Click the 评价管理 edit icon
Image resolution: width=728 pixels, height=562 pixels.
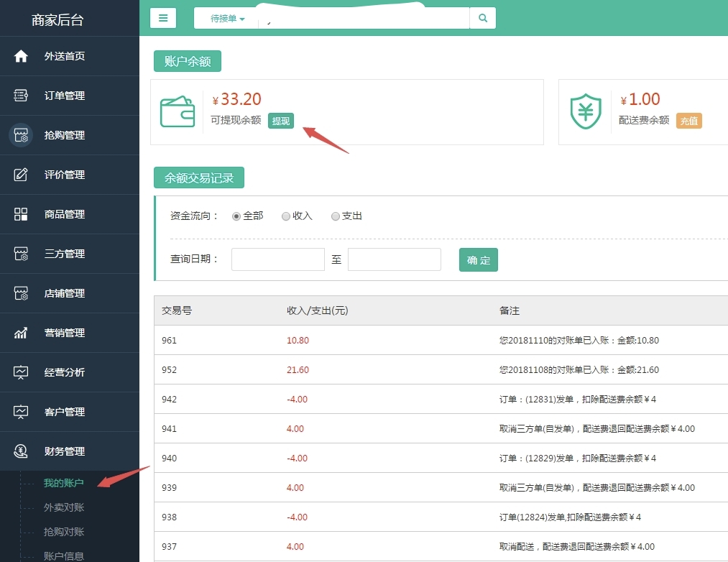[21, 175]
